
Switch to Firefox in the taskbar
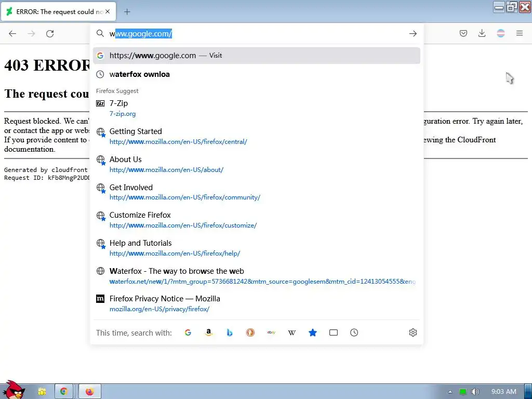(x=89, y=392)
